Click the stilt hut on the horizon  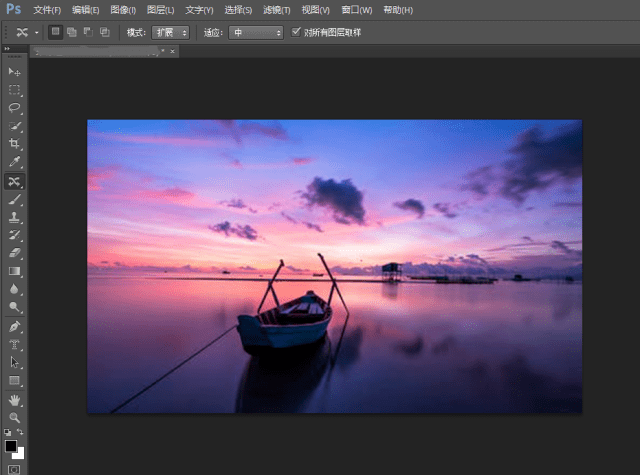(391, 271)
